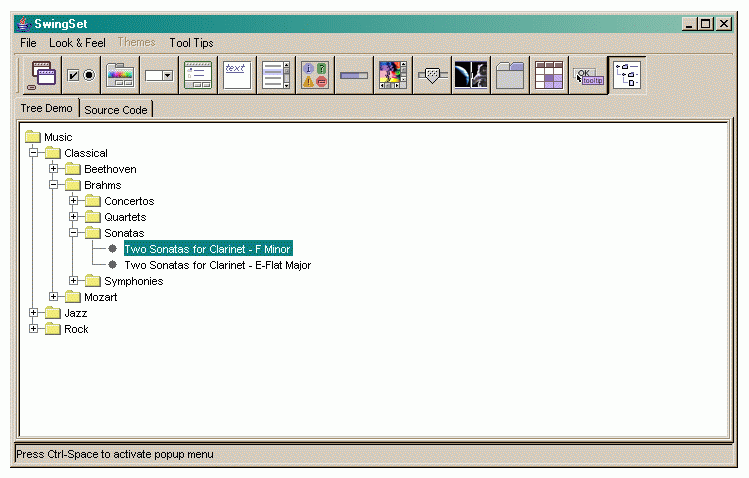Expand the Mozart tree node

54,297
